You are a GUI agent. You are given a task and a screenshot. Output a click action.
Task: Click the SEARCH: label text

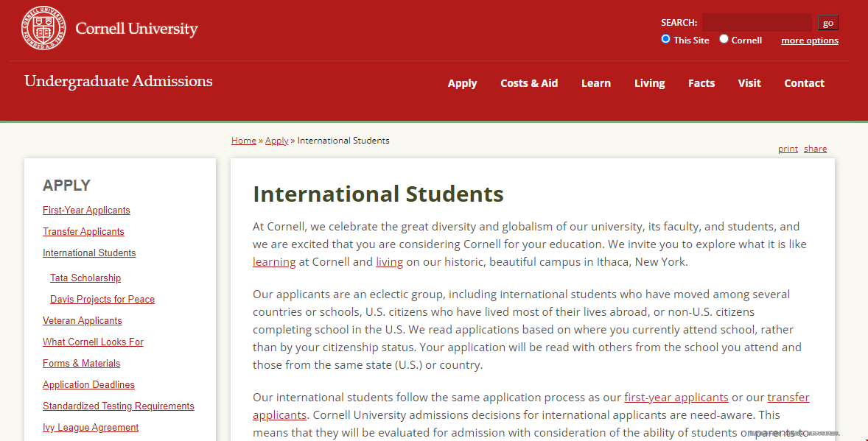click(679, 23)
